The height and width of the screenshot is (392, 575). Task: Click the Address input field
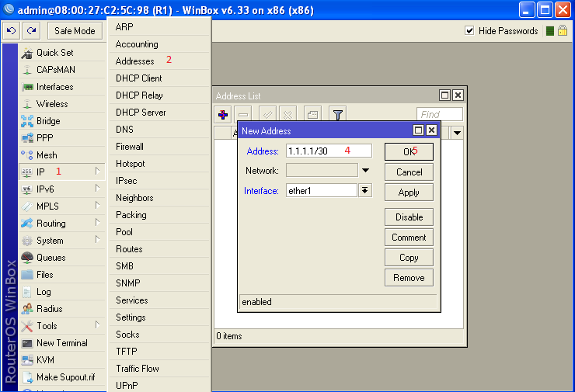coord(329,151)
